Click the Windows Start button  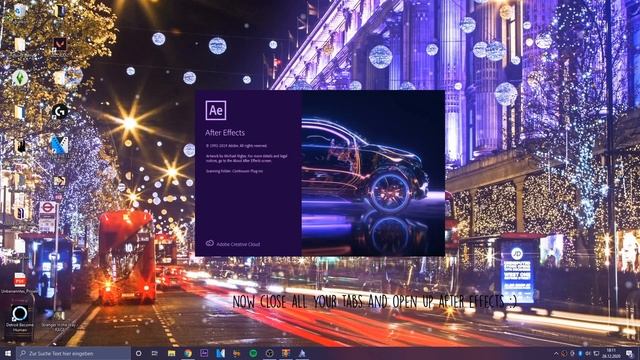[x=7, y=353]
